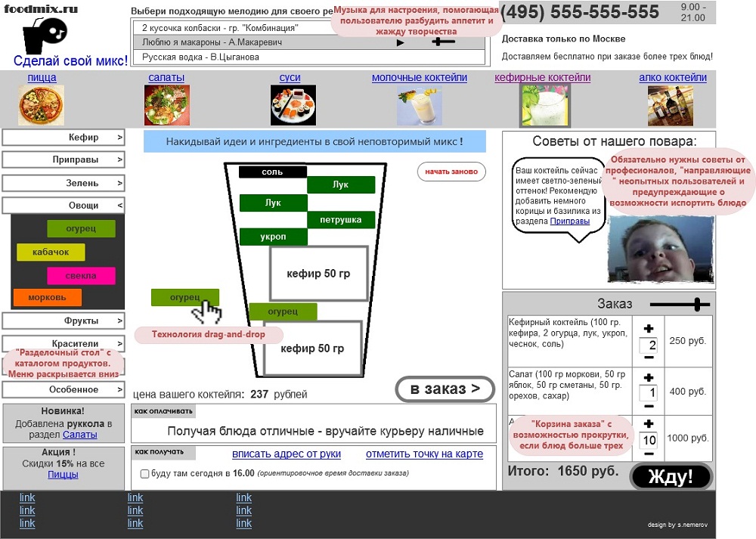This screenshot has width=756, height=539.
Task: Check 'буду там сегодня в 16.00' box
Action: pyautogui.click(x=145, y=474)
